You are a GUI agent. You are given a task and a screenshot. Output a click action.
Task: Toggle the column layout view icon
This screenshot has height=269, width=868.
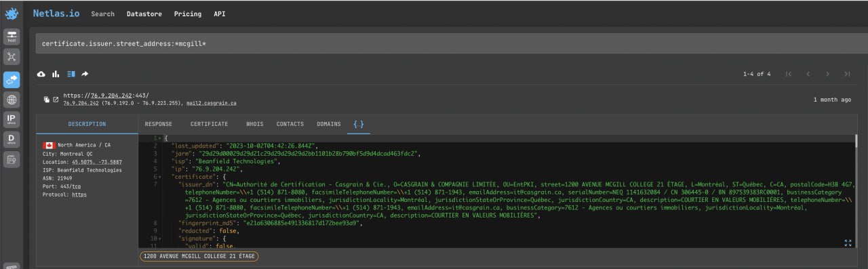click(71, 74)
